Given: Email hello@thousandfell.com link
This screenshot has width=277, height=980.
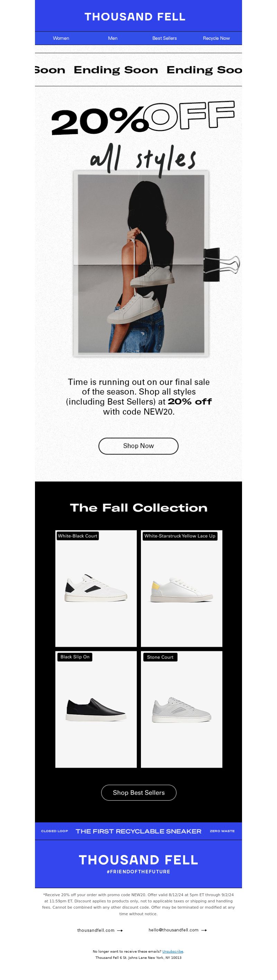Looking at the screenshot, I should [x=173, y=930].
